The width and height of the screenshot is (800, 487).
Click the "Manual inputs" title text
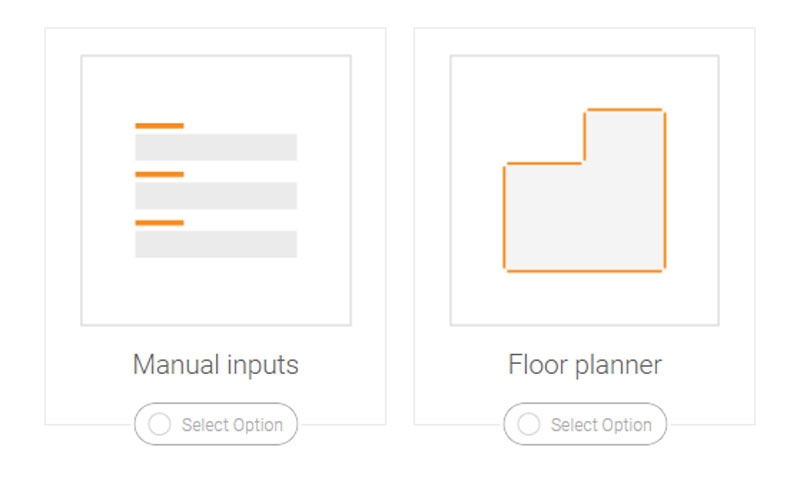coord(216,365)
